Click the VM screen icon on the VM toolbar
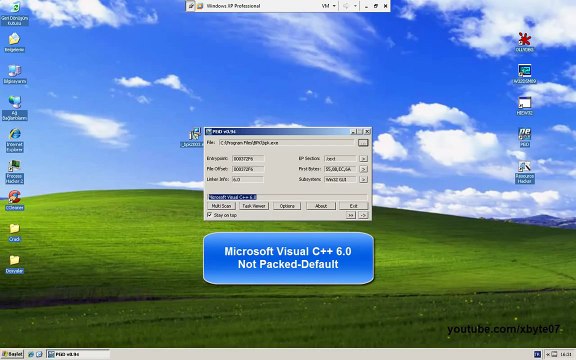 point(200,6)
